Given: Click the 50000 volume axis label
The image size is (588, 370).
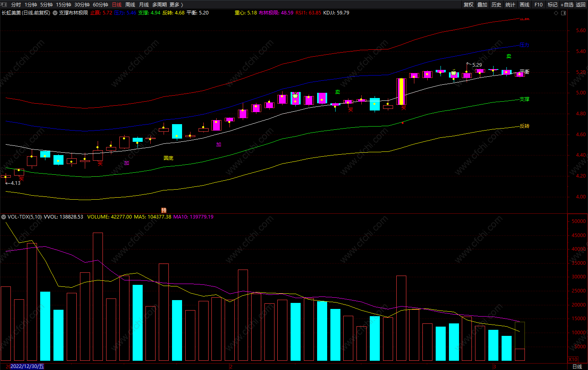Looking at the screenshot, I should point(578,221).
